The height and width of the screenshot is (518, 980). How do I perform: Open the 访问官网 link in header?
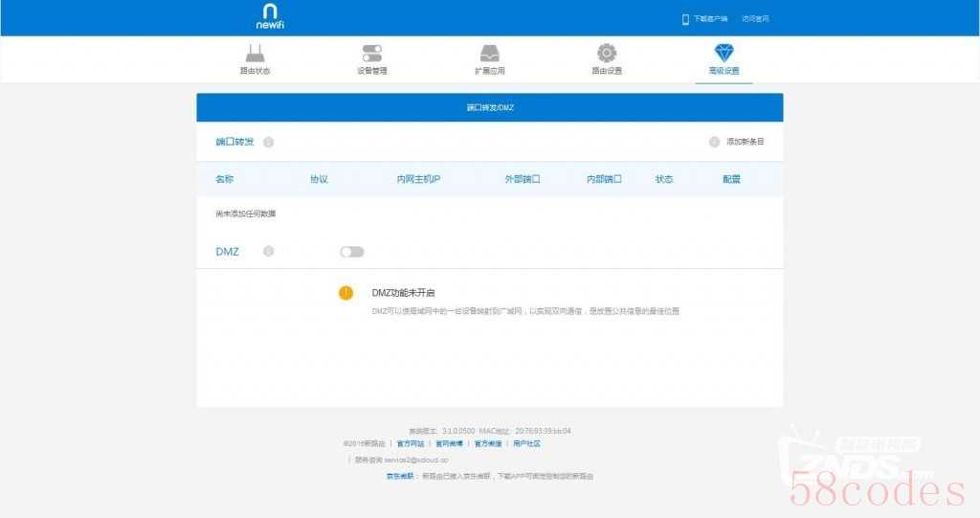coord(755,19)
